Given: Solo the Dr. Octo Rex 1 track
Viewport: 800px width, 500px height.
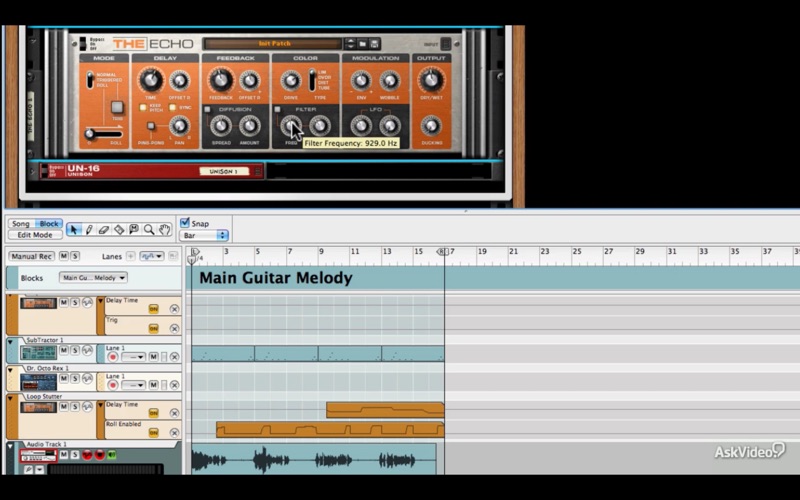Looking at the screenshot, I should pos(75,379).
